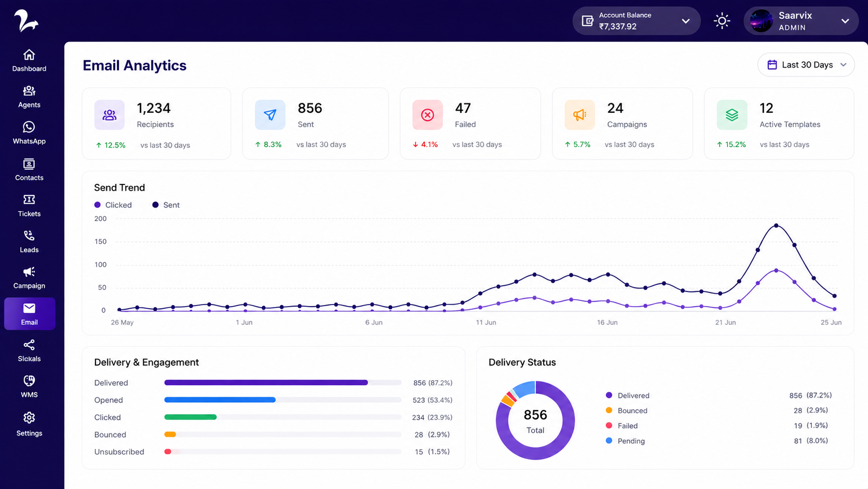Go to the Contacts menu label
Screen dimensions: 868x489
point(29,178)
